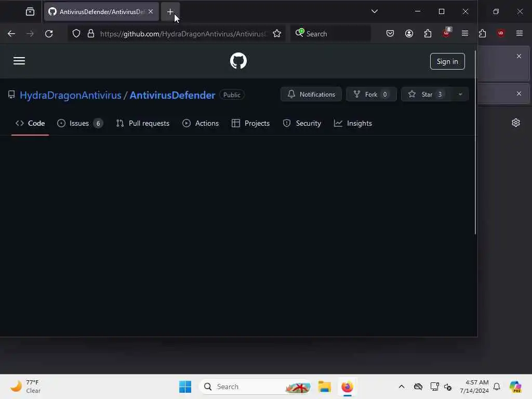The height and width of the screenshot is (399, 532).
Task: Click the page vertical scrollbar
Action: (x=475, y=142)
